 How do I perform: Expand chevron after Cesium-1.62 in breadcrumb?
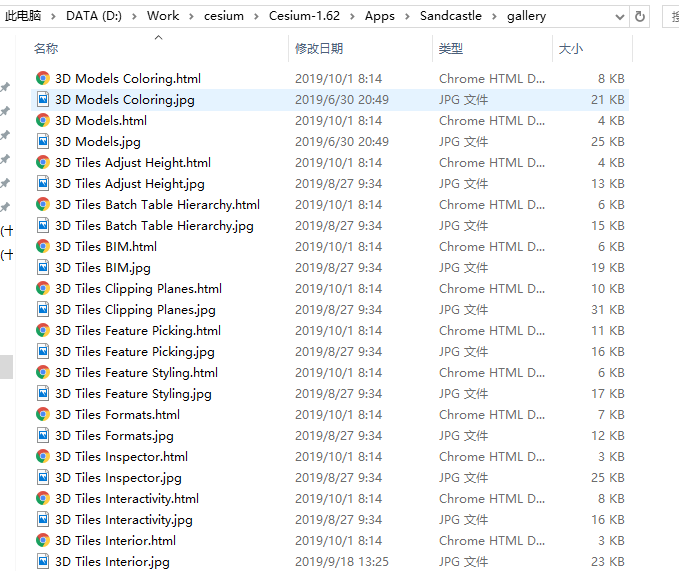click(352, 16)
